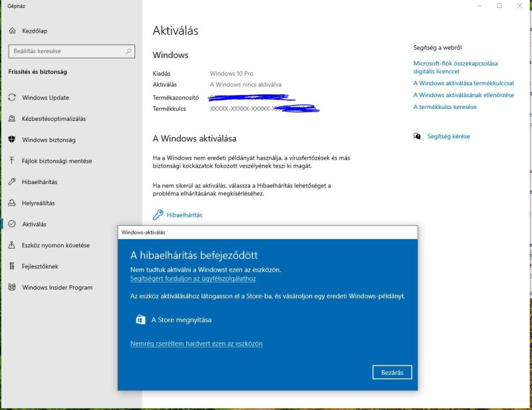Click the 'Segítség a webről' heading
Image resolution: width=532 pixels, height=410 pixels.
(x=438, y=48)
